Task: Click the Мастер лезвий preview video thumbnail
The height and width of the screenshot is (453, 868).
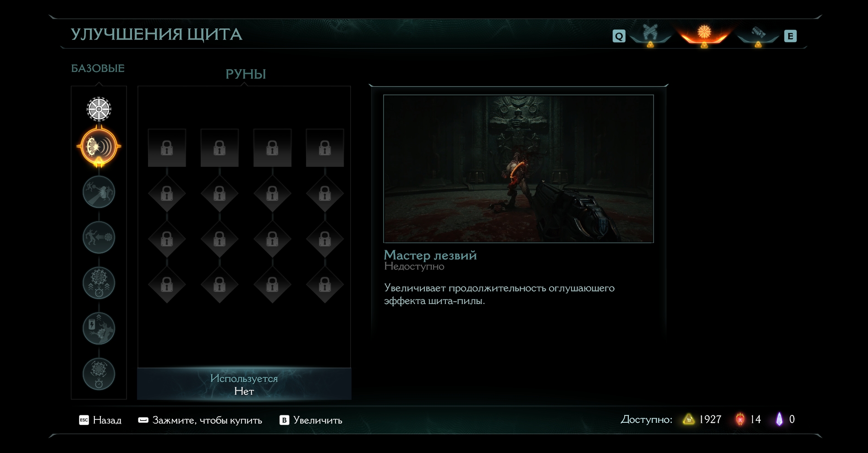Action: (x=518, y=169)
